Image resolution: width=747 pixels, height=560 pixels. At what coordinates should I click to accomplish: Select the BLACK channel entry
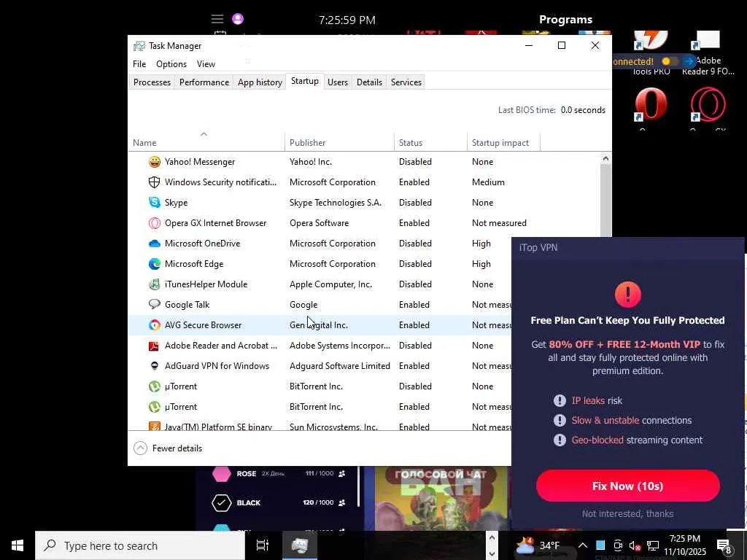[x=279, y=503]
